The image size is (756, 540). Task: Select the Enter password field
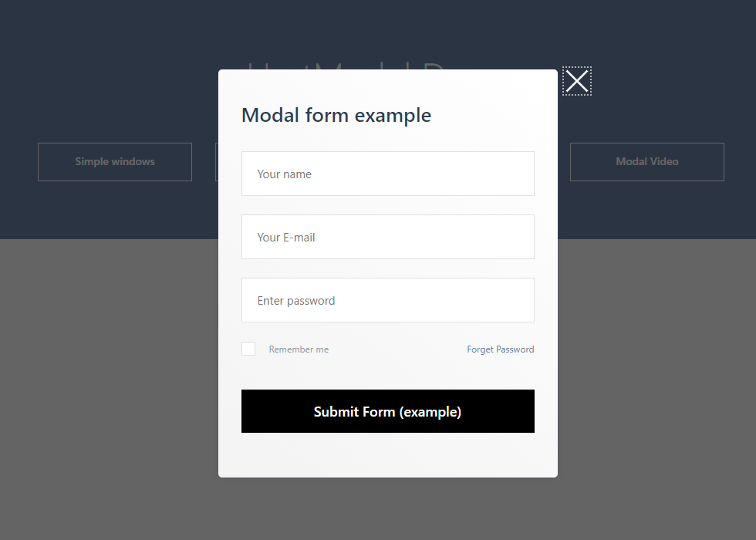tap(387, 300)
